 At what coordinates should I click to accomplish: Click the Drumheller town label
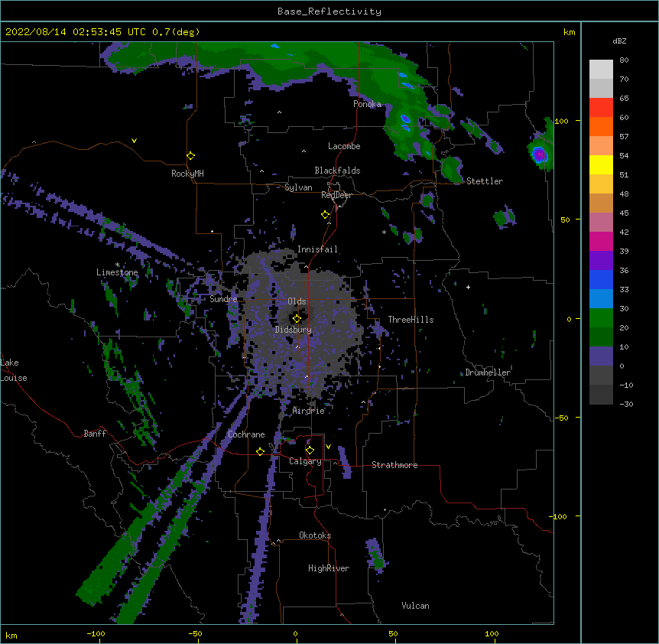pos(488,372)
